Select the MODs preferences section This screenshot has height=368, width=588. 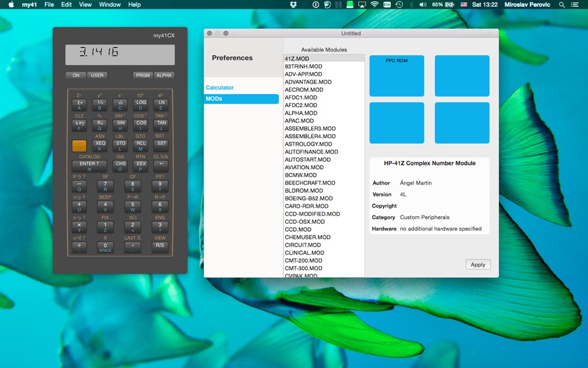tap(241, 99)
